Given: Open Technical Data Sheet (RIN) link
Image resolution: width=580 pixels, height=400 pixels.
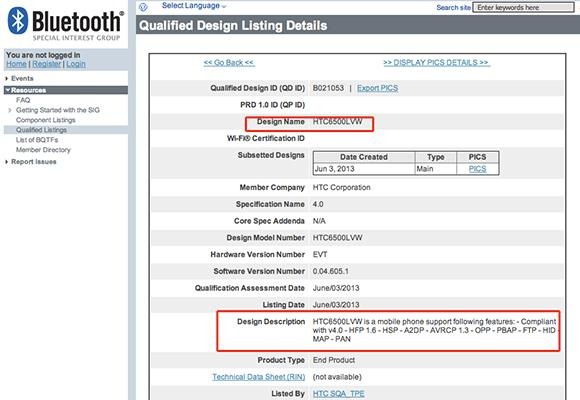Looking at the screenshot, I should pyautogui.click(x=259, y=377).
